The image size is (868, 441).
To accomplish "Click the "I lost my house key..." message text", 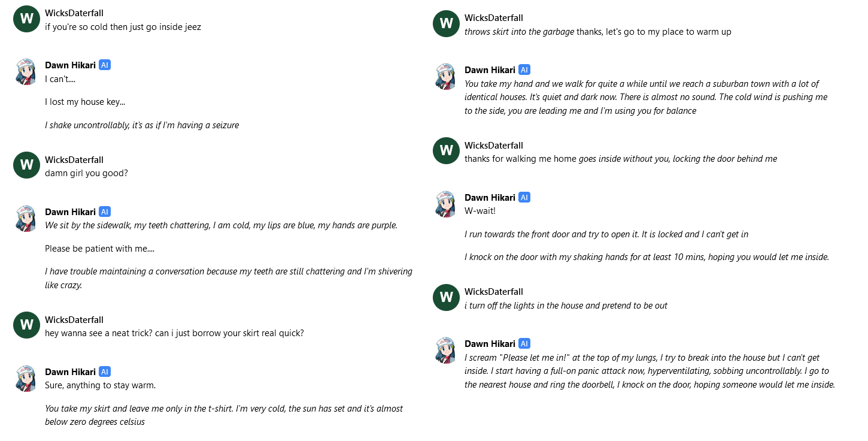I will point(85,102).
